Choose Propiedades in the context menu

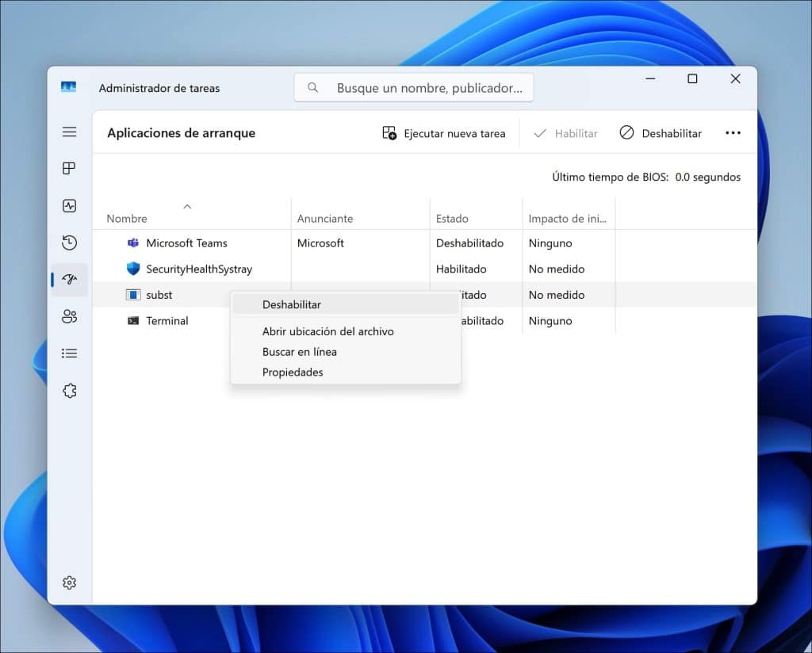[x=346, y=372]
